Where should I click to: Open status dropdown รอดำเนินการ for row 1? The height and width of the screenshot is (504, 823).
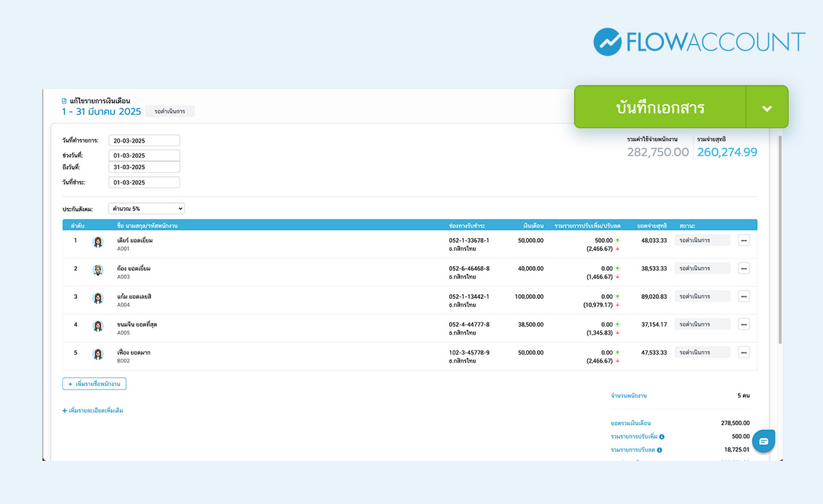[x=702, y=240]
